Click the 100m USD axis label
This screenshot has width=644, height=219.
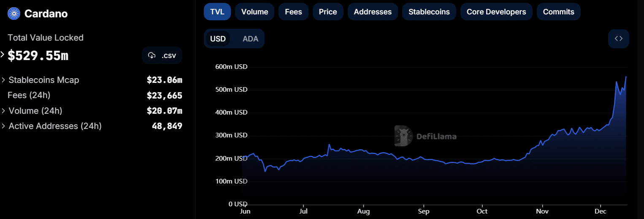(x=231, y=181)
